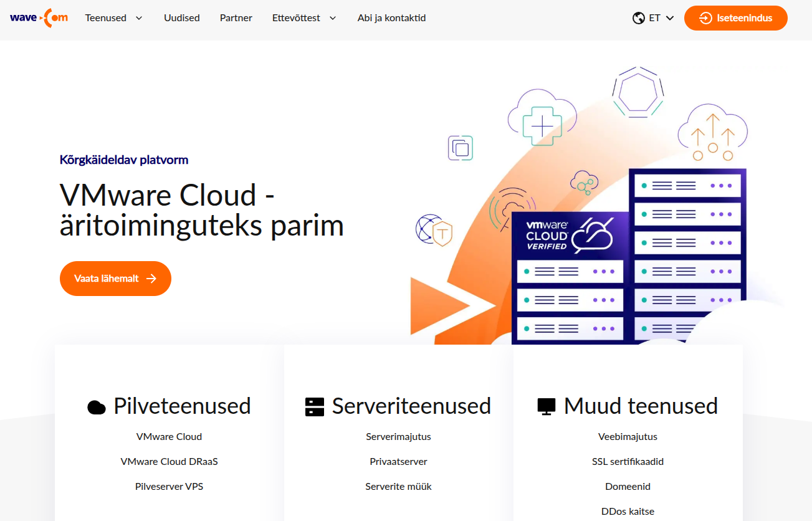812x521 pixels.
Task: Expand the Ettevõttest dropdown menu
Action: pos(304,18)
